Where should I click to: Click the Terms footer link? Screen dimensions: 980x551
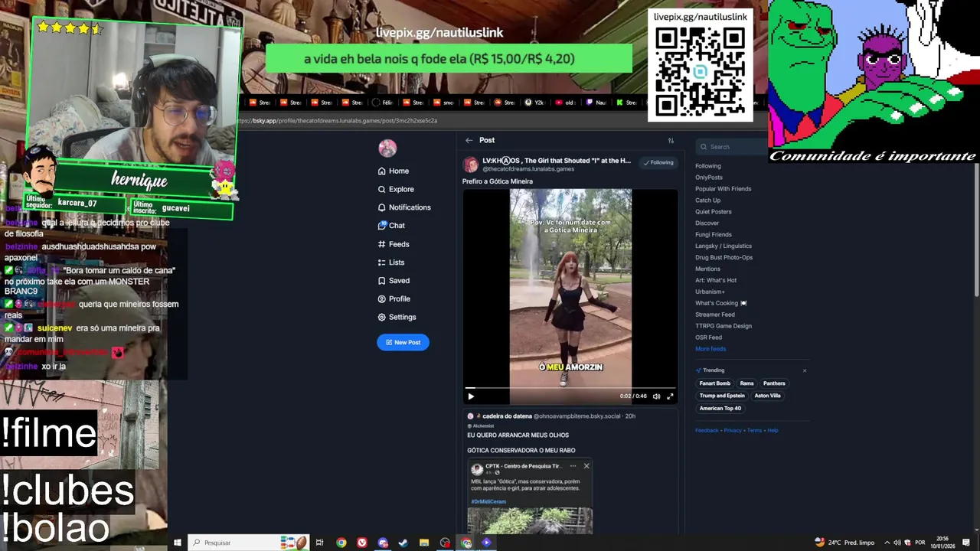coord(754,430)
